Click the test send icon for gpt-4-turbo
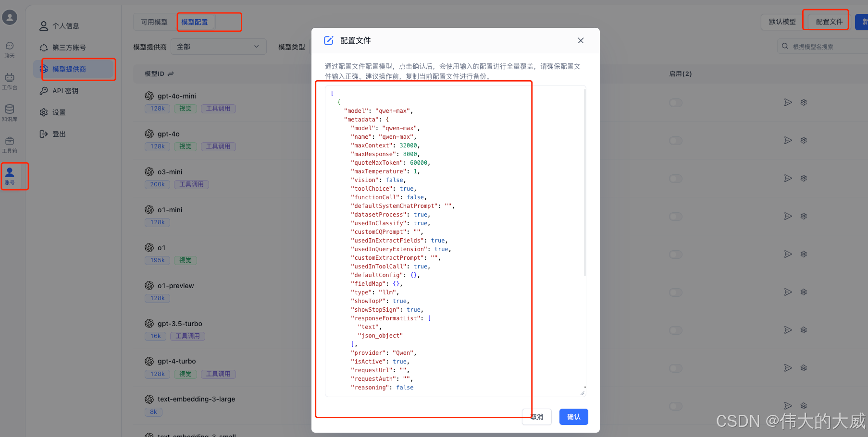 point(788,368)
